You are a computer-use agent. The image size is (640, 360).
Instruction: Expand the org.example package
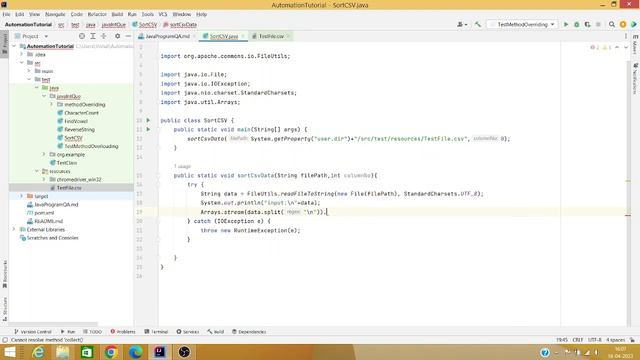coord(44,154)
